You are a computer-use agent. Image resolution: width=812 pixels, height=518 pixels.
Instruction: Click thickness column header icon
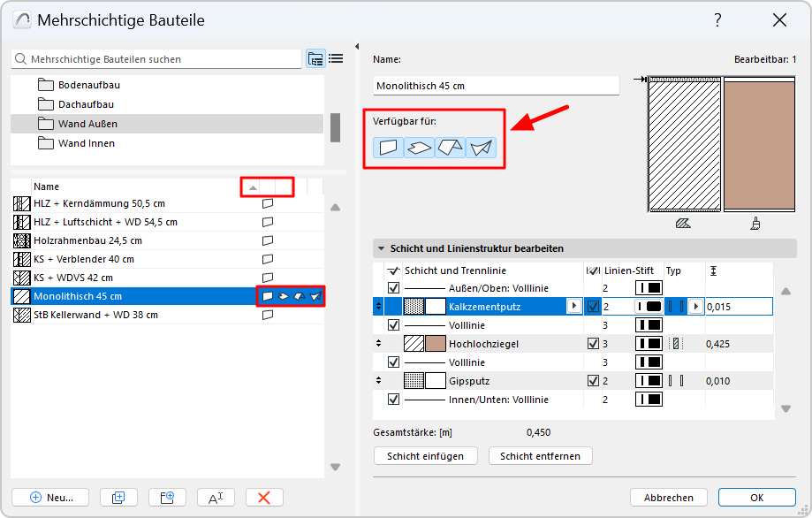[x=713, y=270]
